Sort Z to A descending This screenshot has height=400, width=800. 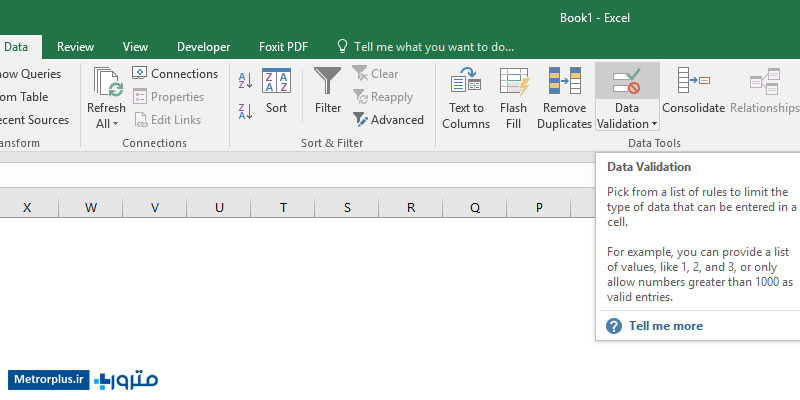(x=245, y=111)
